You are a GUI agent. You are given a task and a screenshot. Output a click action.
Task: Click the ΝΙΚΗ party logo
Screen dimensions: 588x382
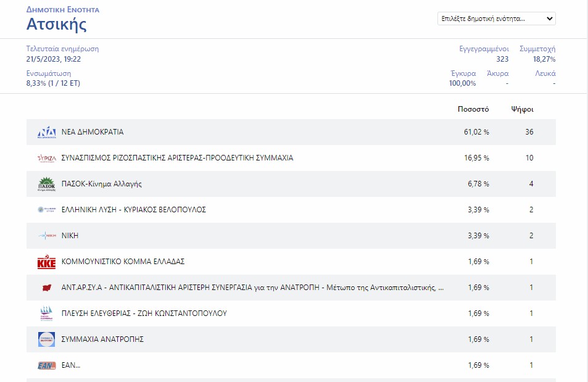pyautogui.click(x=47, y=236)
